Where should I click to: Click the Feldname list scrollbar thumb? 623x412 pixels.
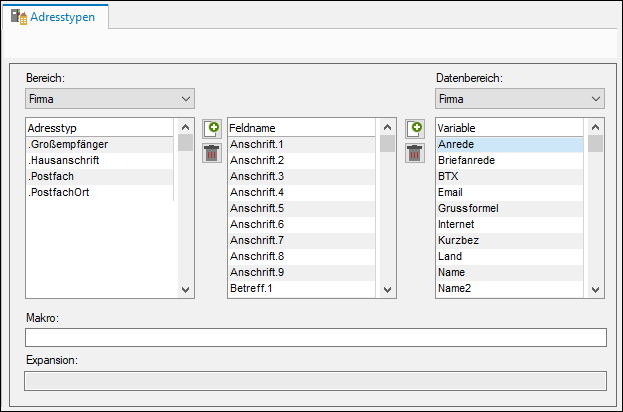coord(387,143)
